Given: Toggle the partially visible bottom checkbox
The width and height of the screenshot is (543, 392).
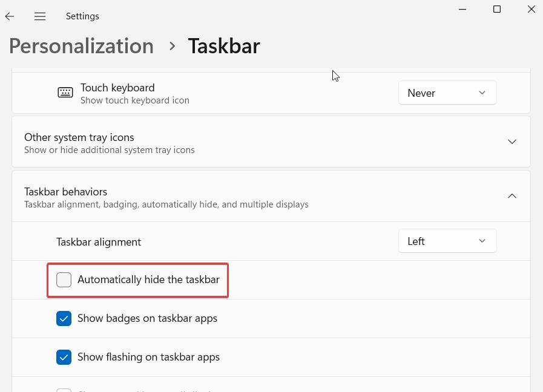Looking at the screenshot, I should 64,390.
